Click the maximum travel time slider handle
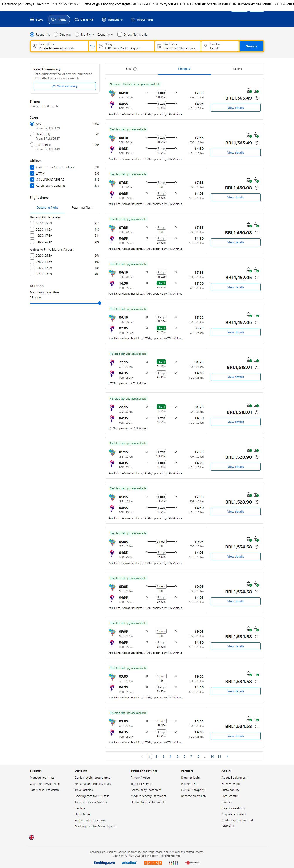294x868 pixels. tap(99, 303)
